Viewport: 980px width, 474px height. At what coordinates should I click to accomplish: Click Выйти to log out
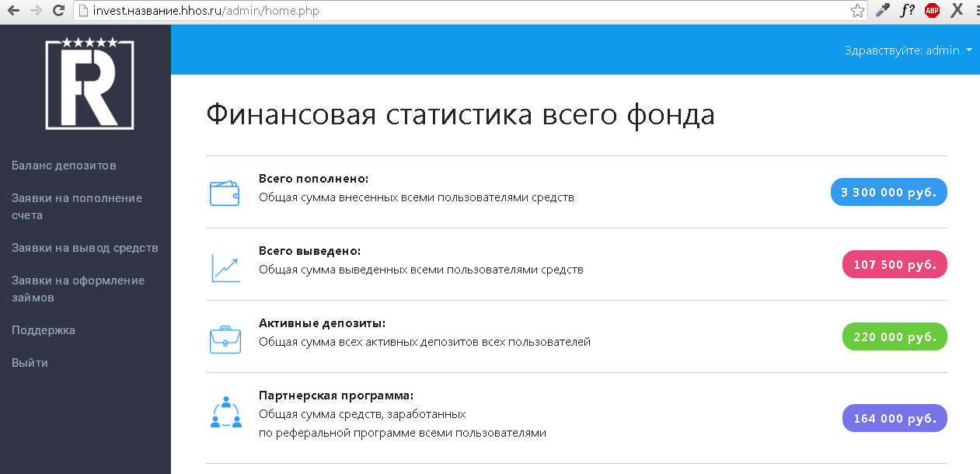click(30, 363)
